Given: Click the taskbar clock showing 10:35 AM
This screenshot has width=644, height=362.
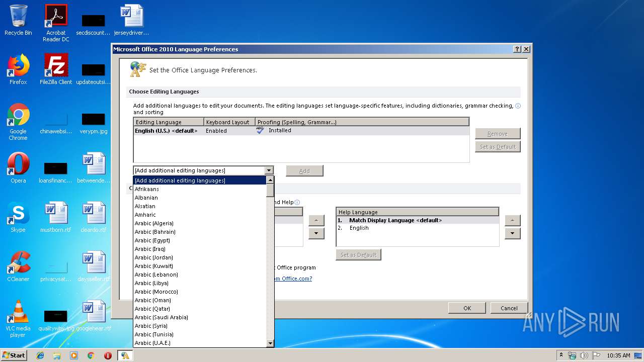Looking at the screenshot, I should tap(618, 355).
